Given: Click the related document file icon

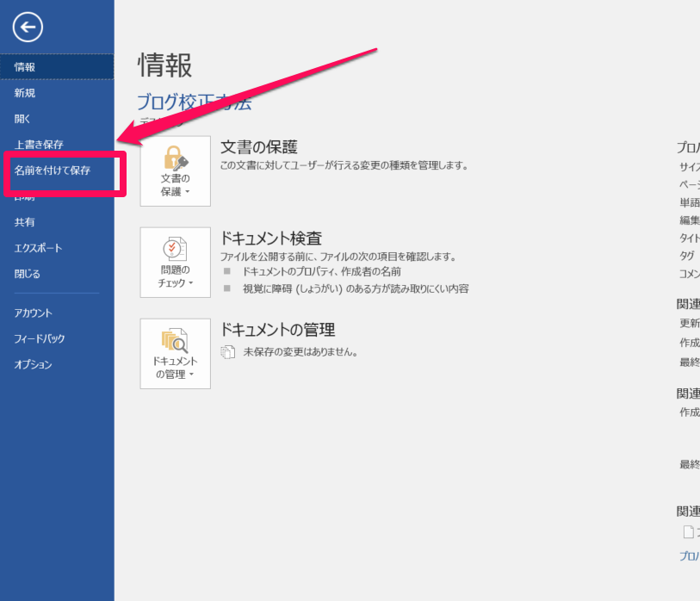Looking at the screenshot, I should (689, 532).
